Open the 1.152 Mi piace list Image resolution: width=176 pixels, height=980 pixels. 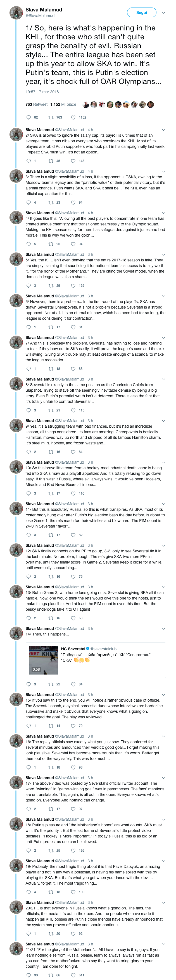63,104
